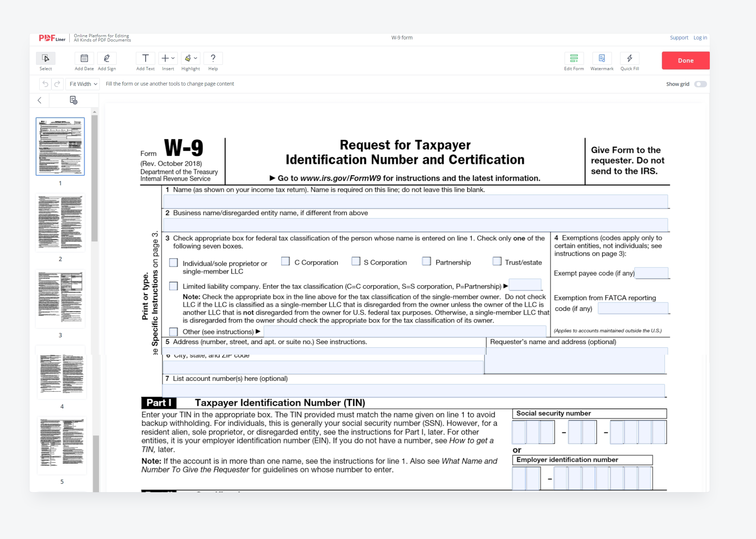Click the Highlight tool icon
The height and width of the screenshot is (539, 756).
[x=188, y=58]
